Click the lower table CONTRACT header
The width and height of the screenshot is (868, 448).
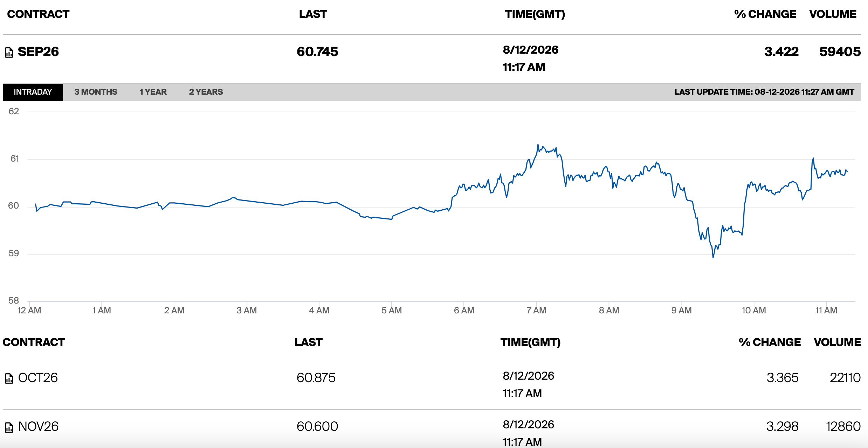point(34,342)
